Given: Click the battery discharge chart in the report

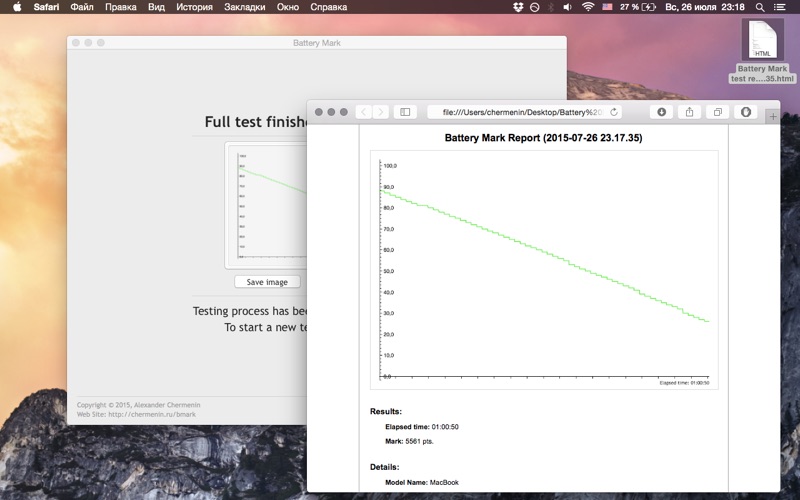Looking at the screenshot, I should point(544,270).
